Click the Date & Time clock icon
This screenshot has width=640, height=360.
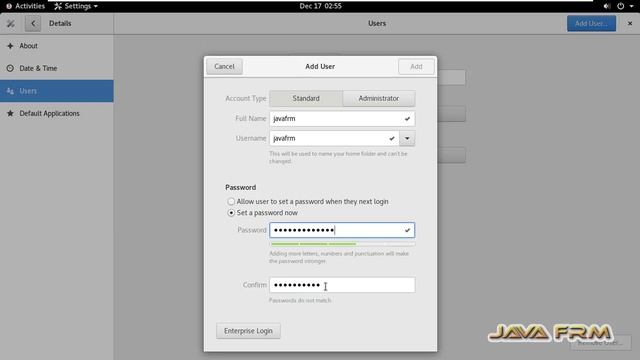tap(10, 68)
